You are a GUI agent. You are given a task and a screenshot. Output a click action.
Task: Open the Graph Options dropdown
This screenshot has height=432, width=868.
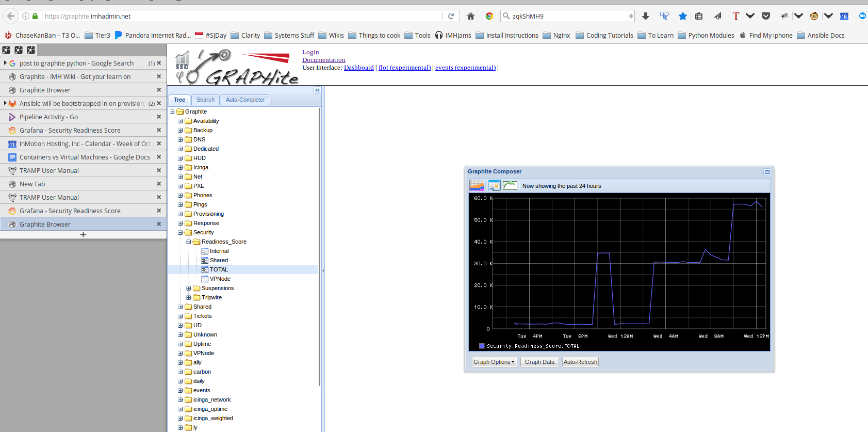click(x=494, y=362)
